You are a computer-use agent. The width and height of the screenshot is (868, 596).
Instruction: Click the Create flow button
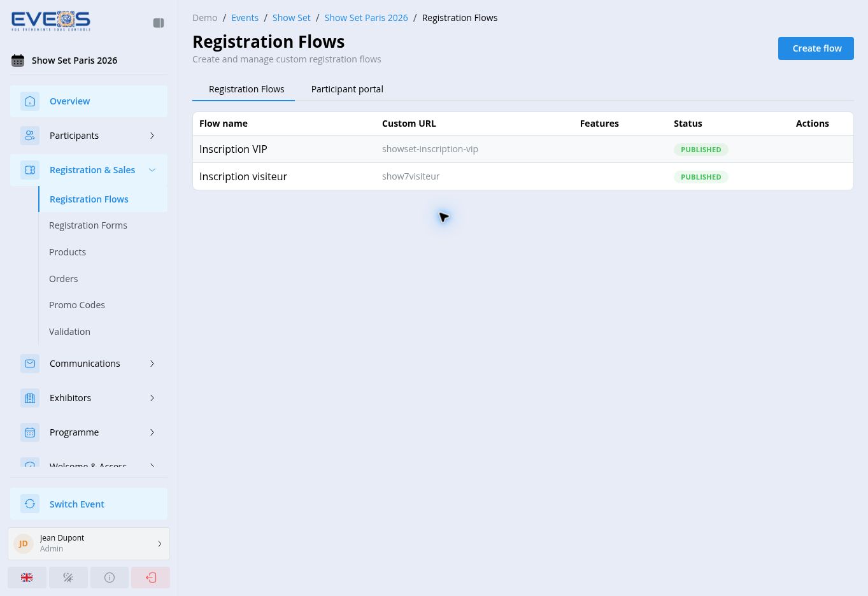point(816,48)
